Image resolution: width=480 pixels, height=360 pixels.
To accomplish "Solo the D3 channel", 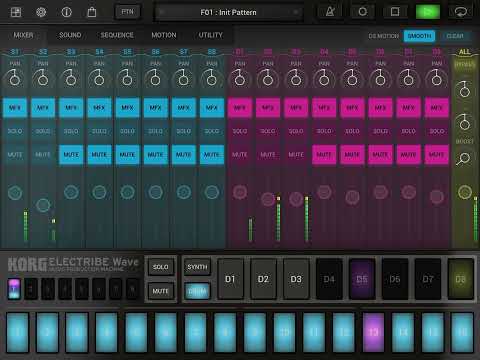I will click(296, 131).
